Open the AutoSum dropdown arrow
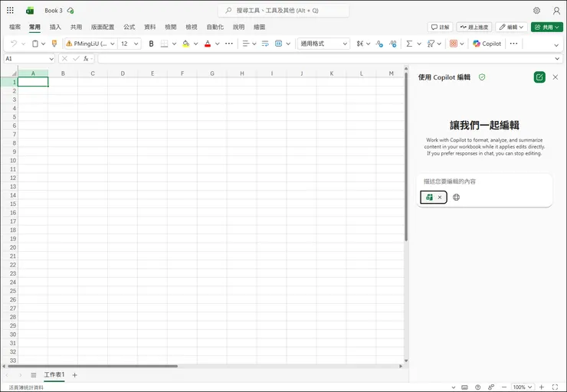The width and height of the screenshot is (567, 392). pyautogui.click(x=419, y=44)
